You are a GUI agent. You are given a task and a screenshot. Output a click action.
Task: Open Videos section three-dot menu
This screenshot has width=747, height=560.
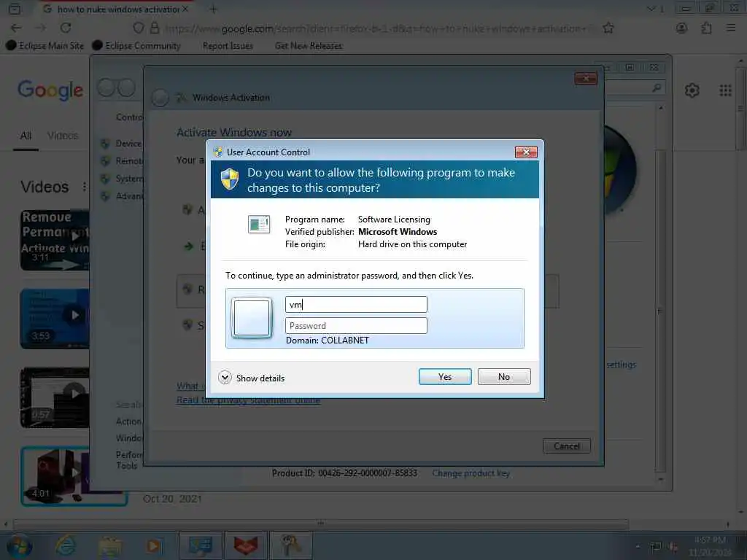click(x=85, y=187)
